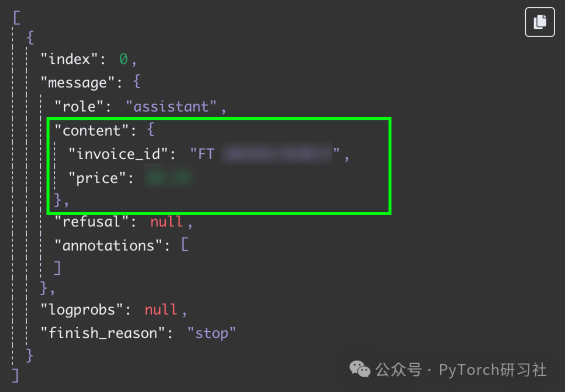Collapse the outer array opening bracket
Image resolution: width=565 pixels, height=392 pixels.
(x=17, y=17)
